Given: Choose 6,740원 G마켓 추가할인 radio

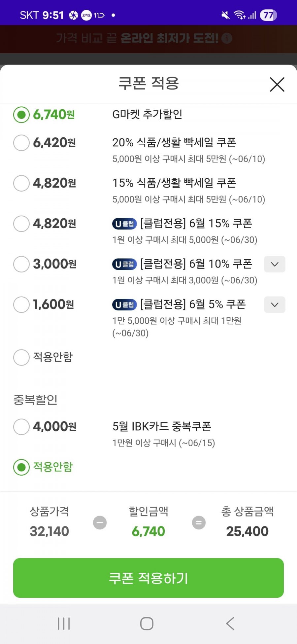Looking at the screenshot, I should (21, 115).
